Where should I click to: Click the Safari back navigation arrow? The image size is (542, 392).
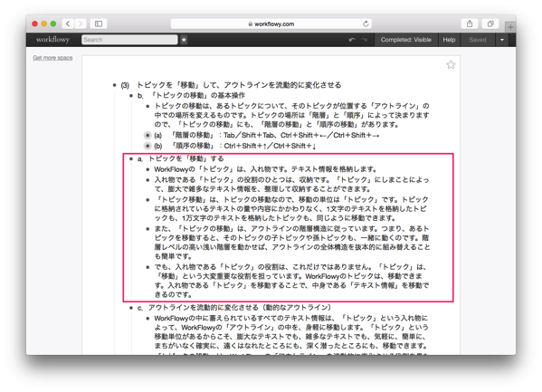[x=68, y=24]
